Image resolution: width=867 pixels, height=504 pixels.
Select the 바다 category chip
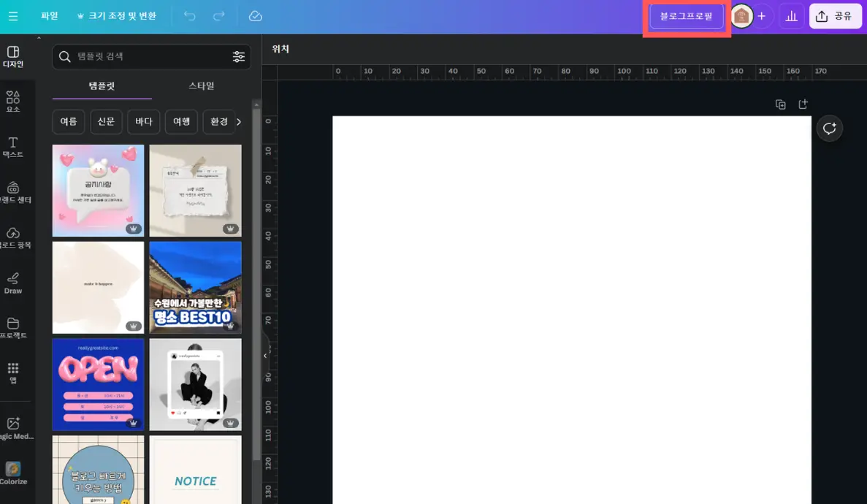pyautogui.click(x=144, y=122)
